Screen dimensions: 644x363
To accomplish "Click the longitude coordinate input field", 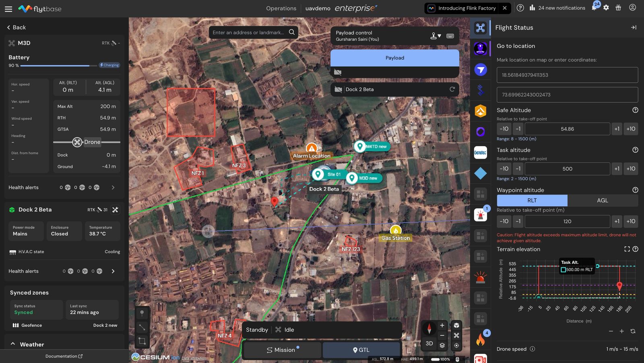I will coord(567,95).
